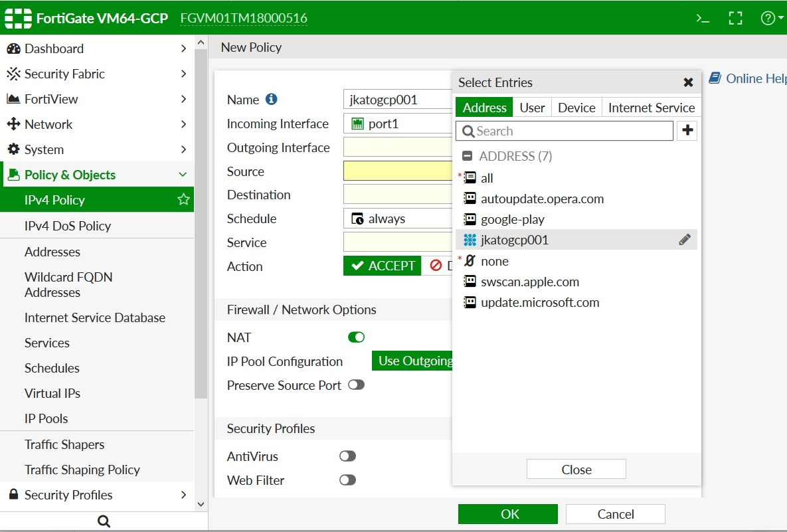The image size is (787, 532).
Task: Select the ACCEPT action button
Action: tap(382, 266)
